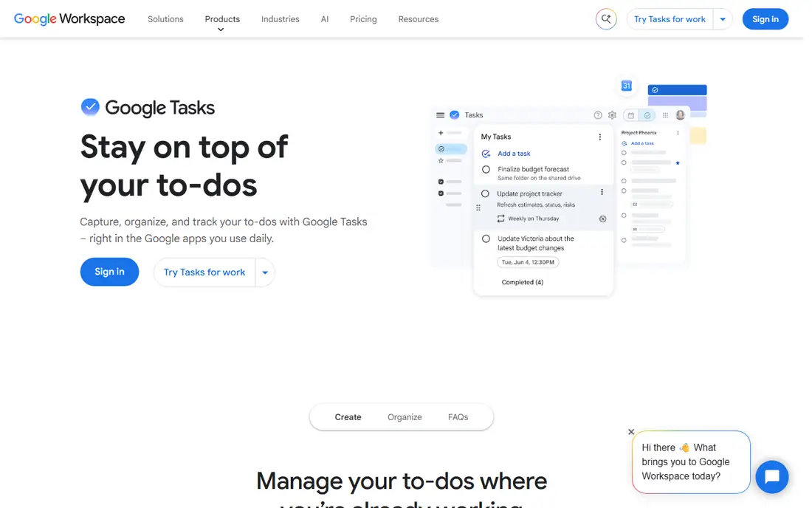Click the My Tasks three-dot menu
812x508 pixels.
coord(599,137)
